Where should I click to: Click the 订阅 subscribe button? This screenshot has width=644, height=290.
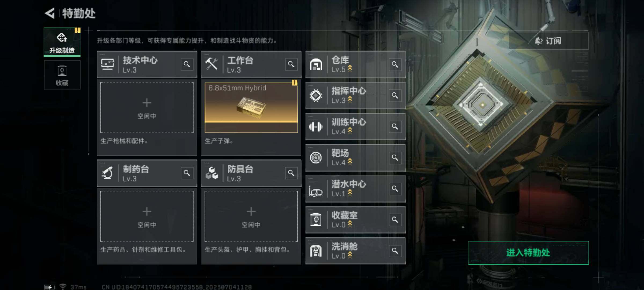pos(548,41)
